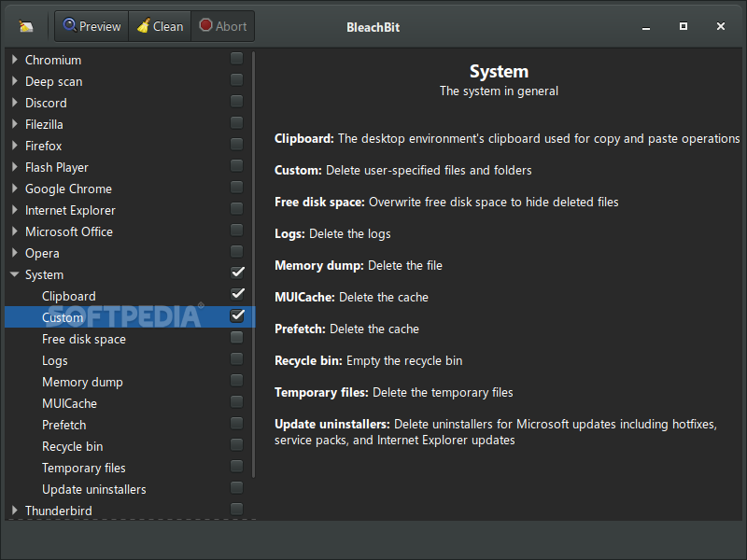Expand the Opera tree node

tap(14, 252)
